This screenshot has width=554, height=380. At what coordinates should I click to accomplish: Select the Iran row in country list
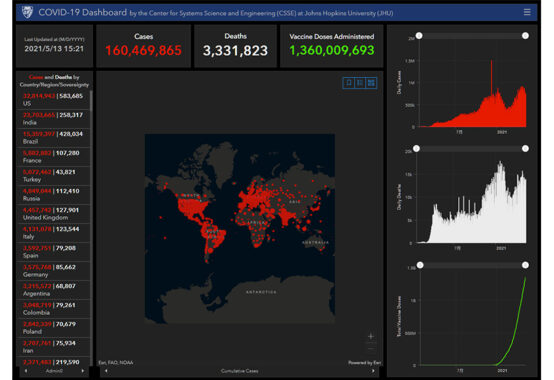(x=53, y=348)
